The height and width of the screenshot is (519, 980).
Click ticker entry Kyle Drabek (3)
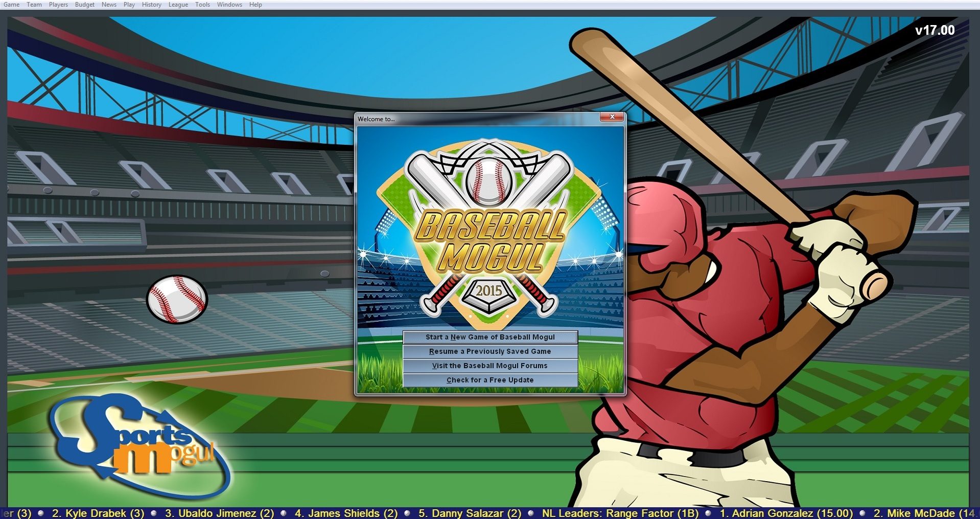point(98,513)
